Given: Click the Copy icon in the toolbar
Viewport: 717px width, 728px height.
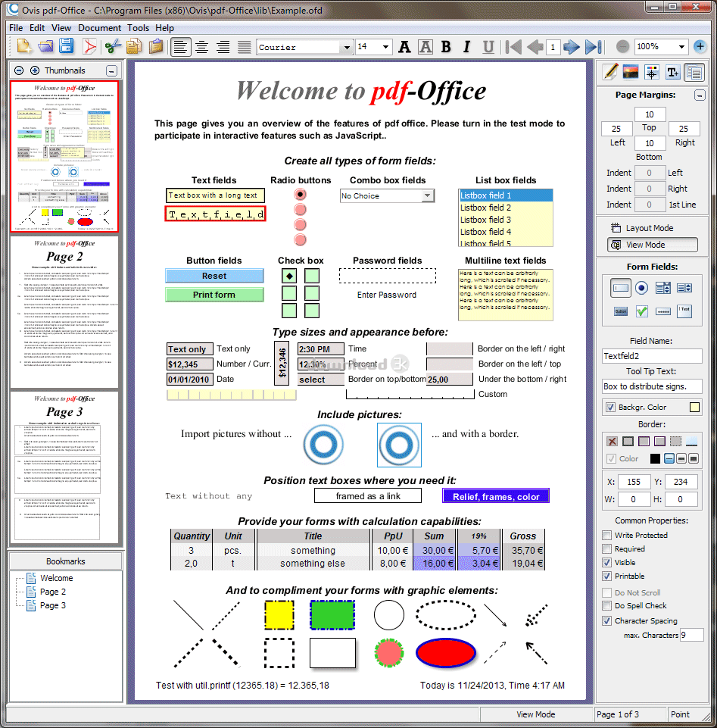Looking at the screenshot, I should point(134,46).
